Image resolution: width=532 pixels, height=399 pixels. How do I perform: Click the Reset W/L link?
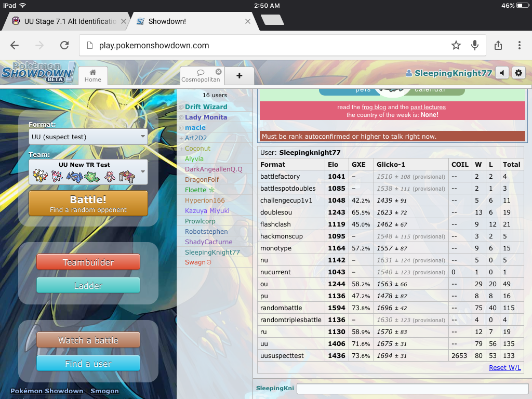505,368
